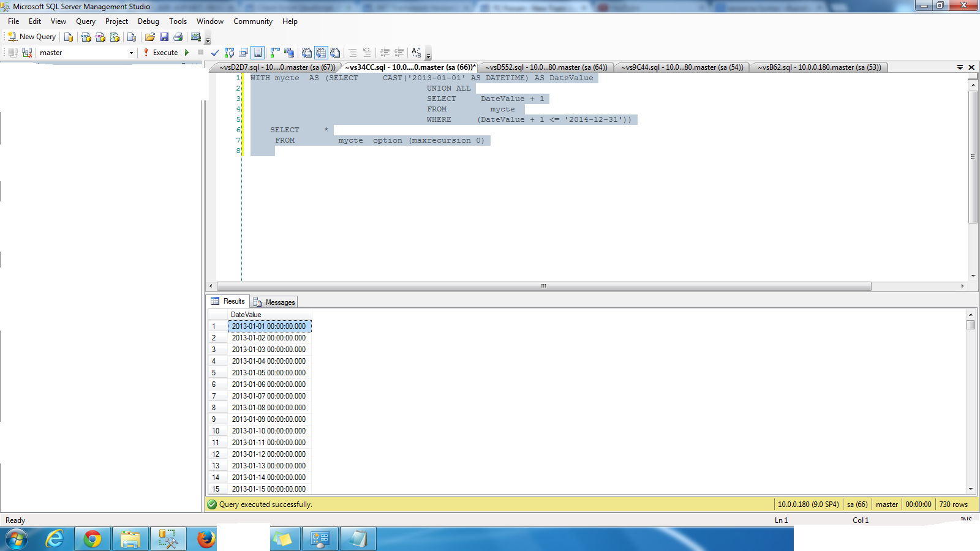Select row header 15 in results grid
The width and height of the screenshot is (980, 551).
coord(217,489)
